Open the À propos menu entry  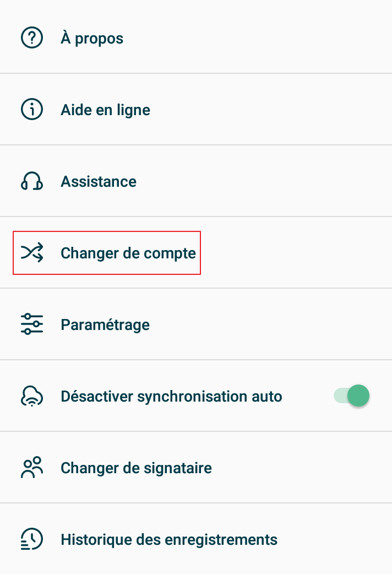pos(92,39)
